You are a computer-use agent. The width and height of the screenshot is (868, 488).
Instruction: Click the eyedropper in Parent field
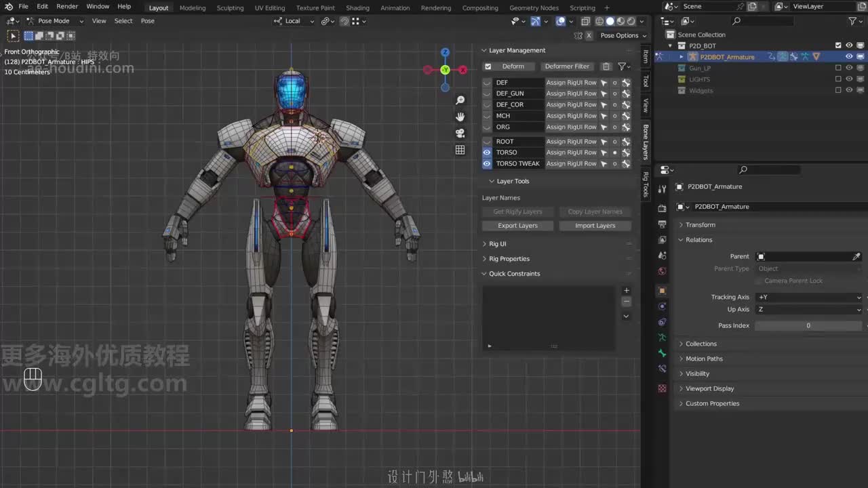tap(856, 257)
